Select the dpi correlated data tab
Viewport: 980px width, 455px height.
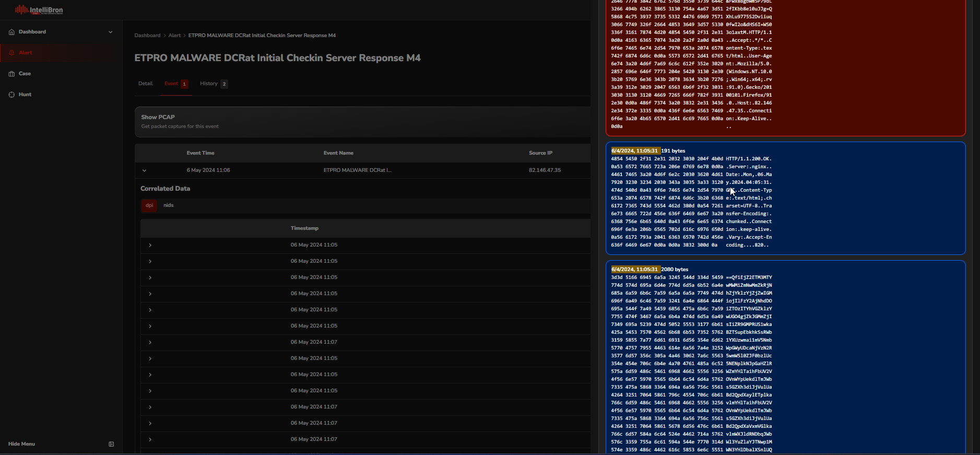[149, 205]
